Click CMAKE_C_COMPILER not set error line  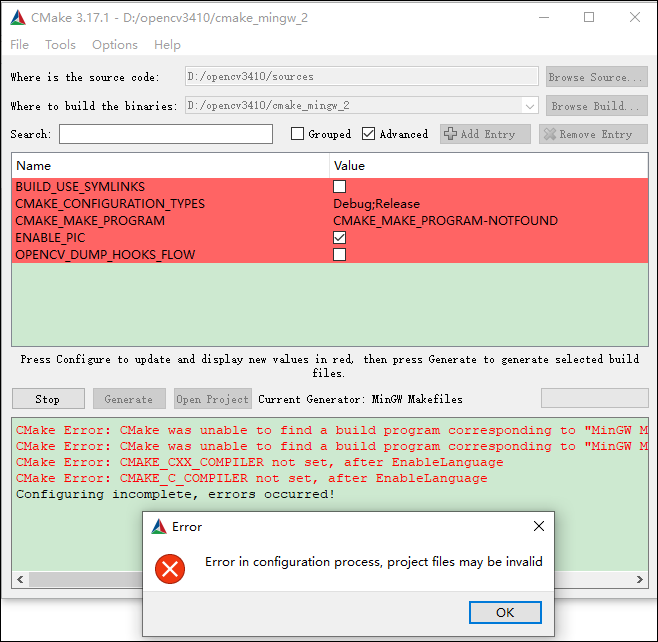251,478
